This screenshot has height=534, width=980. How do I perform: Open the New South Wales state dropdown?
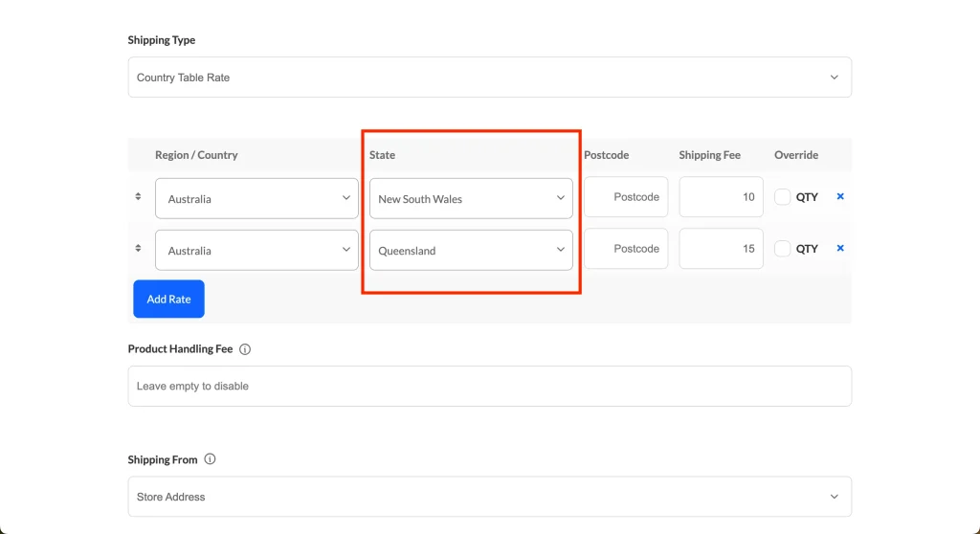pos(471,199)
